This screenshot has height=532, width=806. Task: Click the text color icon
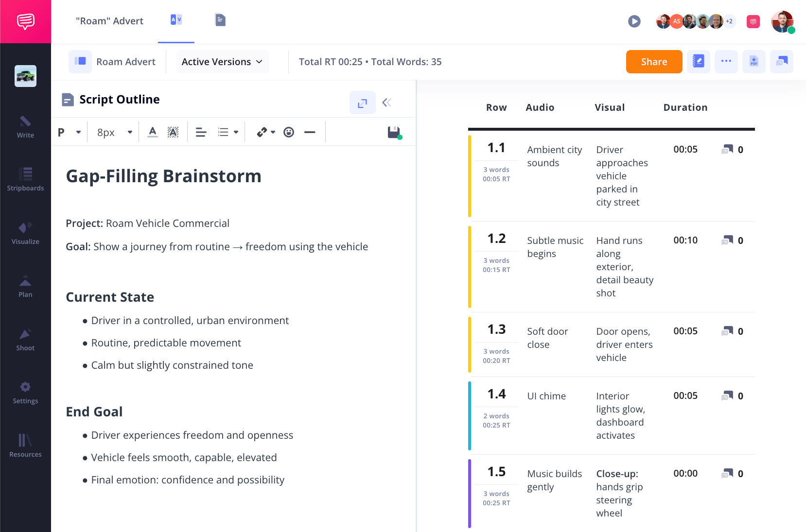[153, 132]
